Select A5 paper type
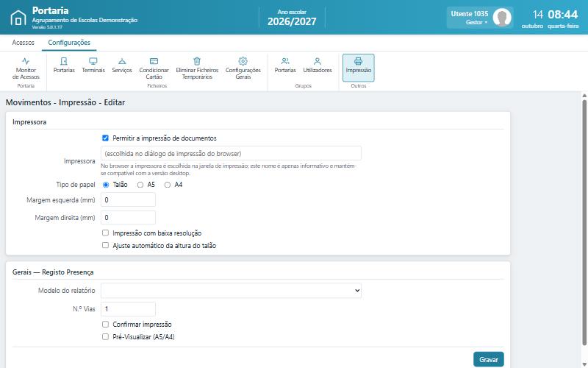Viewport: 588px width, 368px height. [140, 185]
